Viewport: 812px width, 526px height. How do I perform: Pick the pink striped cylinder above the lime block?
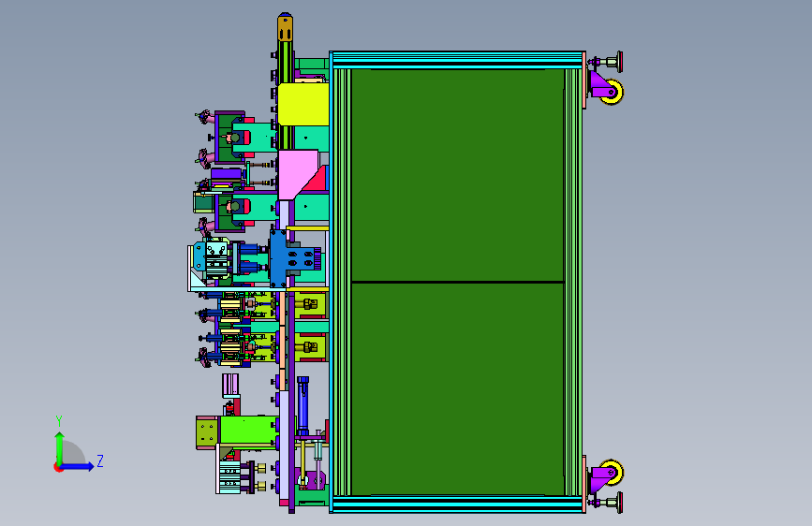pos(230,384)
